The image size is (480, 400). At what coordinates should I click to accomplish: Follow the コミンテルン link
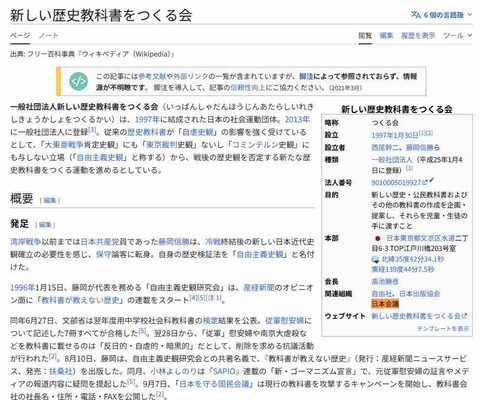pyautogui.click(x=255, y=145)
